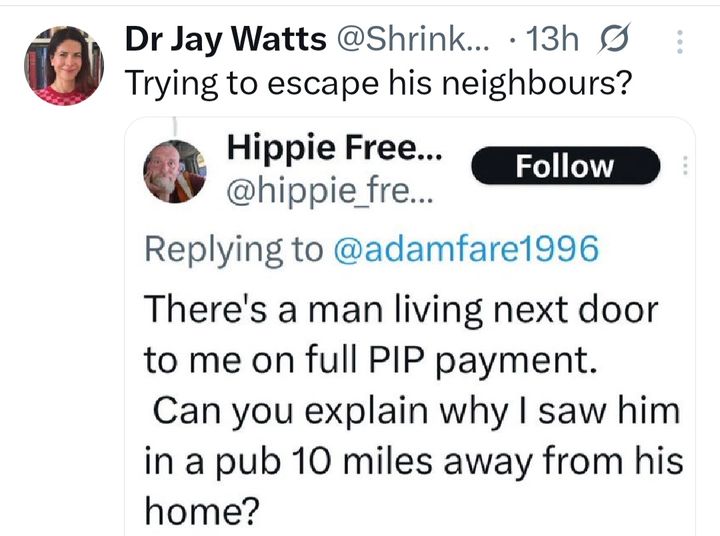Click the 'Replying to' label
The width and height of the screenshot is (720, 536).
point(234,250)
